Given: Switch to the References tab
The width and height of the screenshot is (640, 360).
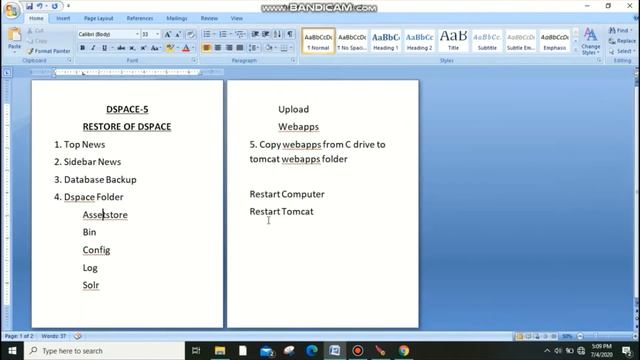Looking at the screenshot, I should pos(140,18).
